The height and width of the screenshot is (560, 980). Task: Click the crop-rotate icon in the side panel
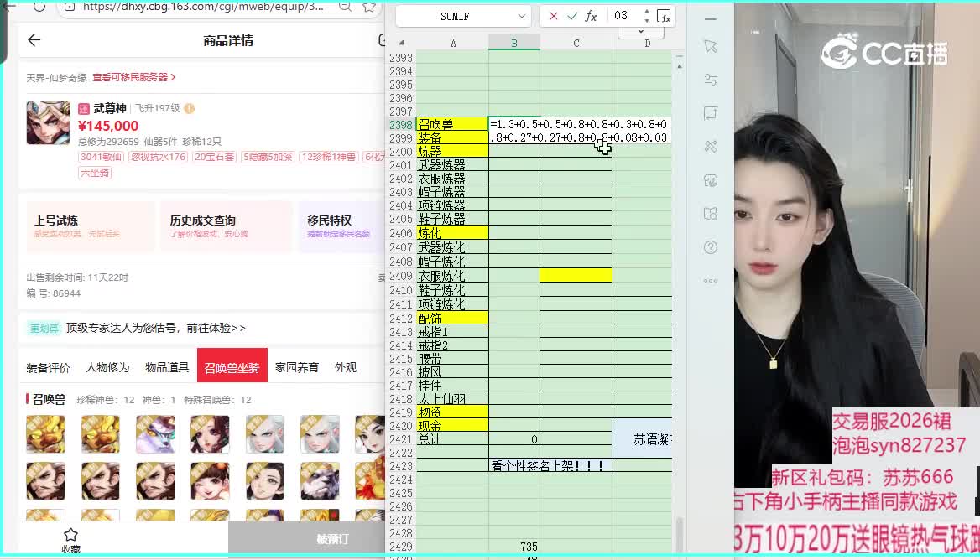point(711,113)
